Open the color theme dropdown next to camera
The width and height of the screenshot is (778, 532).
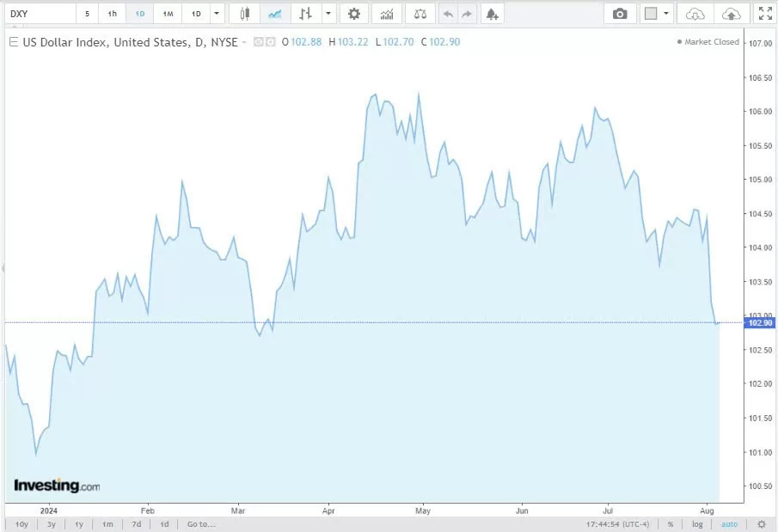[x=666, y=13]
